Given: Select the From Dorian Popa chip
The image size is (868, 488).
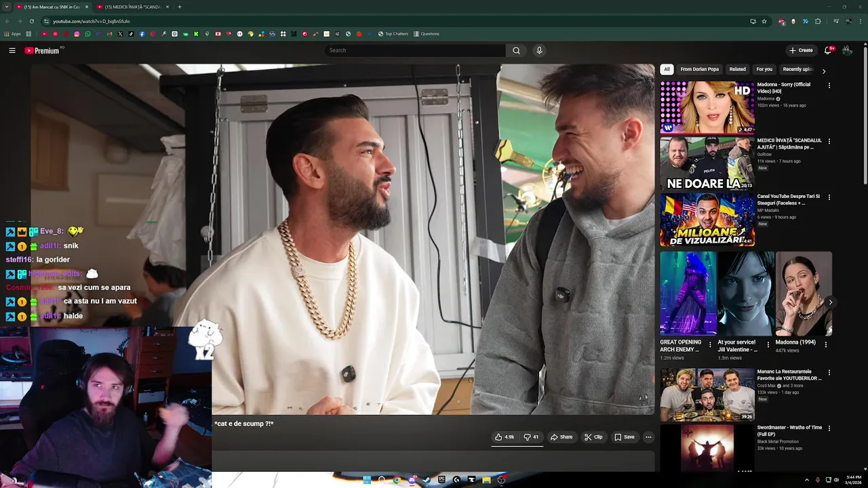Looking at the screenshot, I should tap(699, 69).
